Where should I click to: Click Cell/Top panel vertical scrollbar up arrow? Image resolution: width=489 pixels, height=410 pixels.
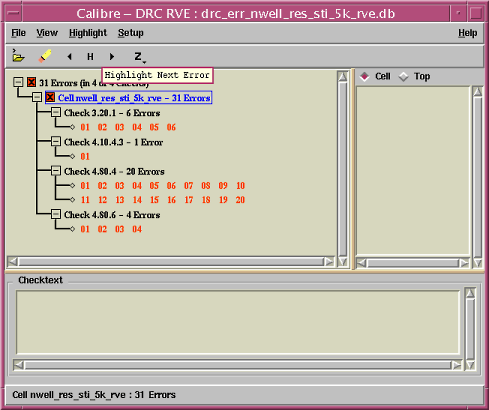point(478,92)
